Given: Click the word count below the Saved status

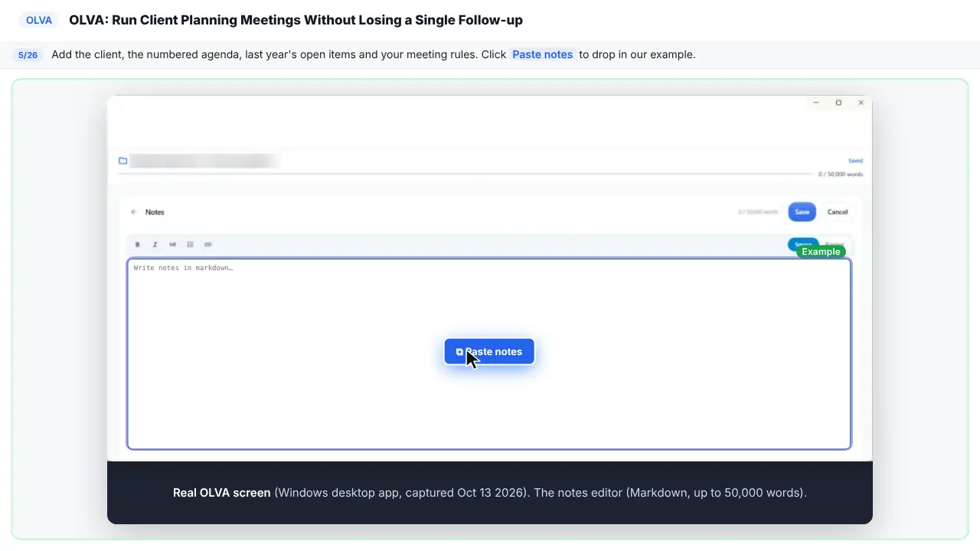Looking at the screenshot, I should click(x=841, y=174).
